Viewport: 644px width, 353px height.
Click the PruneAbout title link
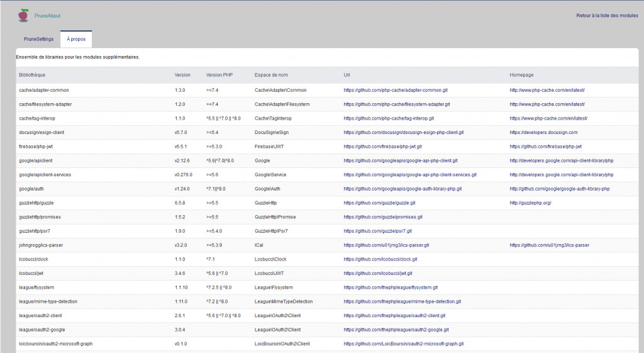pos(48,15)
